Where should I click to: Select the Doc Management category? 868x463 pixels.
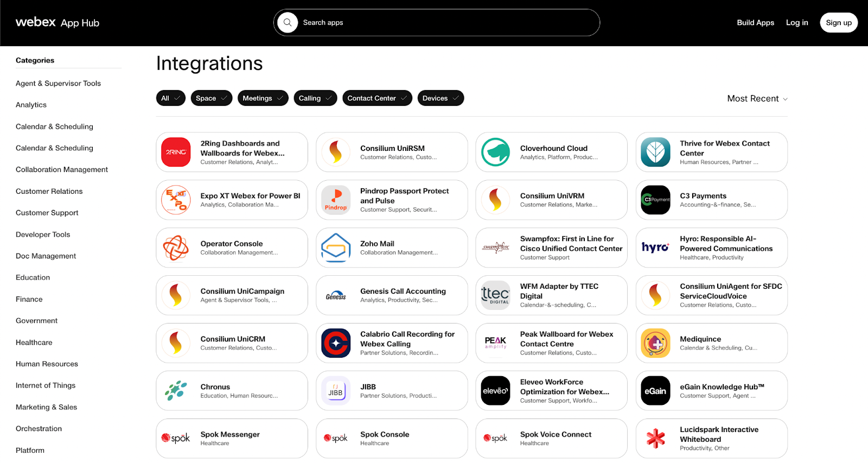[x=46, y=256]
